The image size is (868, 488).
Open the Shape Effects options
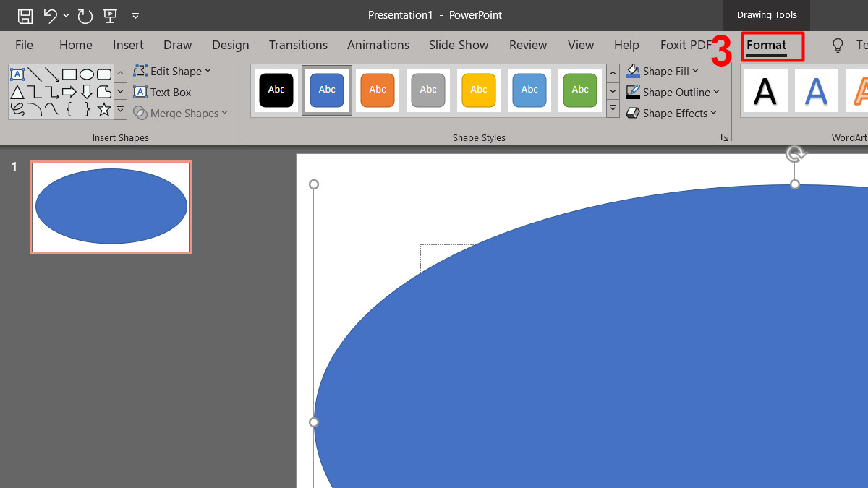click(673, 114)
